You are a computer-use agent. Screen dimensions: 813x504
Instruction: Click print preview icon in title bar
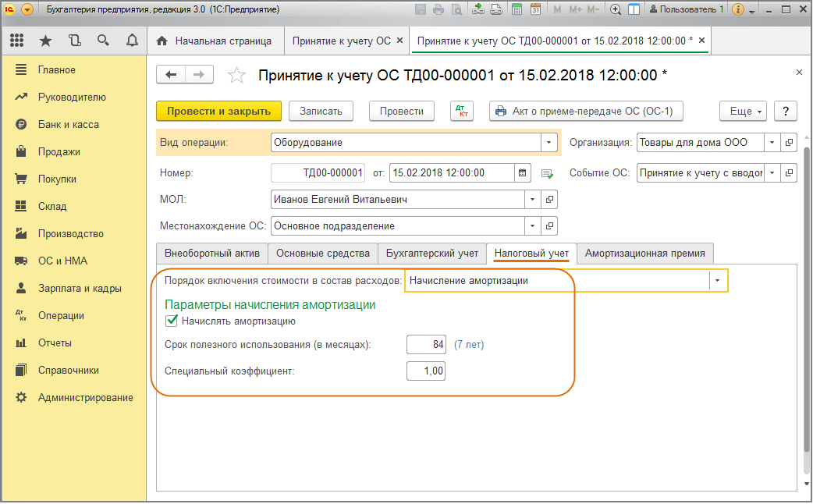tap(456, 9)
